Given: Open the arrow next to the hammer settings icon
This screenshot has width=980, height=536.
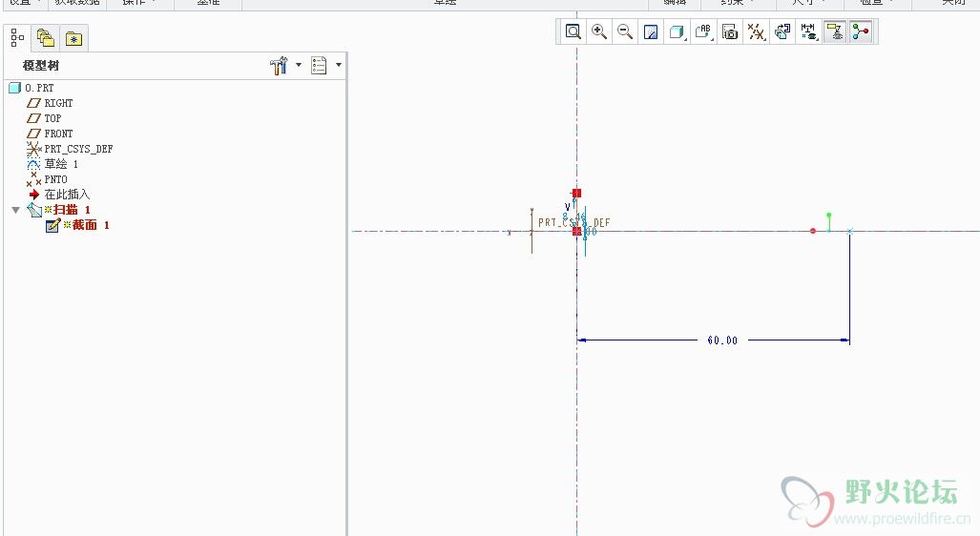Looking at the screenshot, I should (298, 65).
